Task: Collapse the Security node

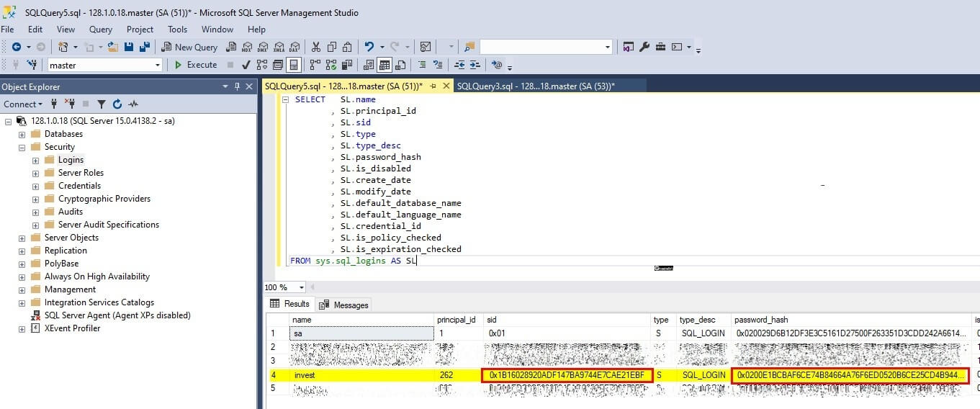Action: 22,147
